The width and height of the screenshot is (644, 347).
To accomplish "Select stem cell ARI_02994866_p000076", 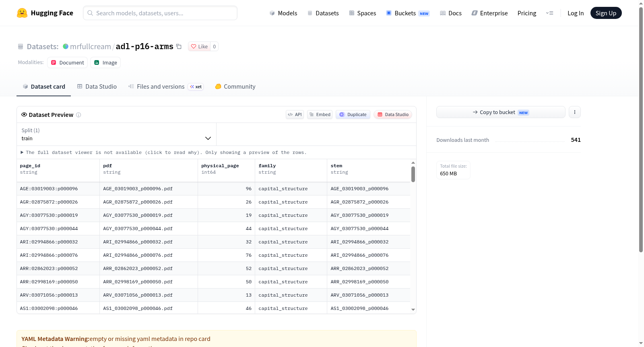I will [369, 255].
